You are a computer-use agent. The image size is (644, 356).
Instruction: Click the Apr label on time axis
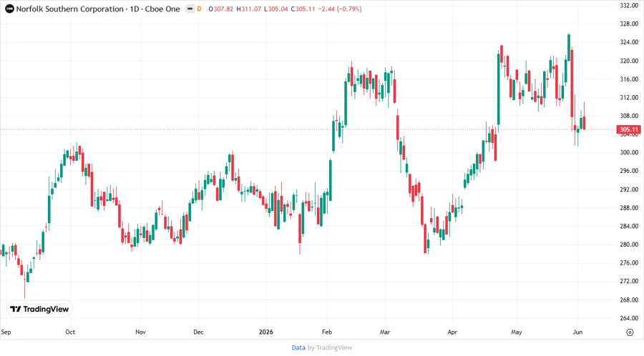452,332
